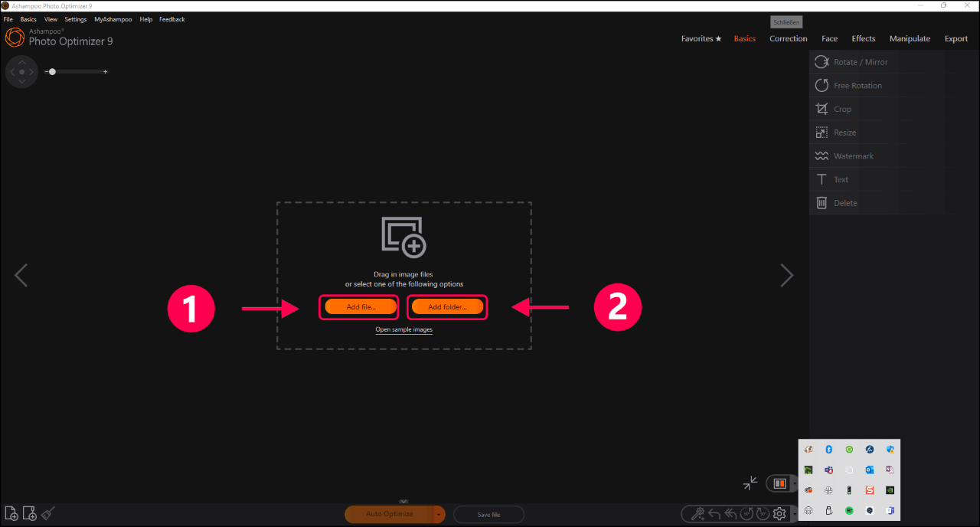Click the Outlook tray icon
The height and width of the screenshot is (527, 980).
tap(870, 470)
